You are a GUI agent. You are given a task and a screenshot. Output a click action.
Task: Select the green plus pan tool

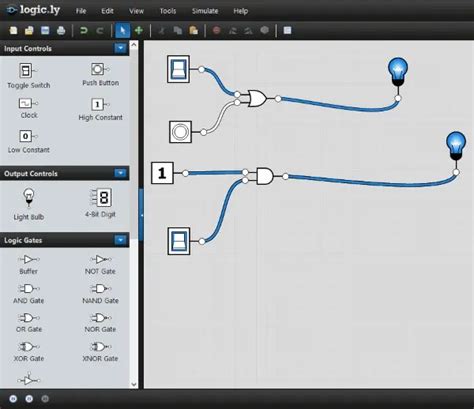click(139, 31)
